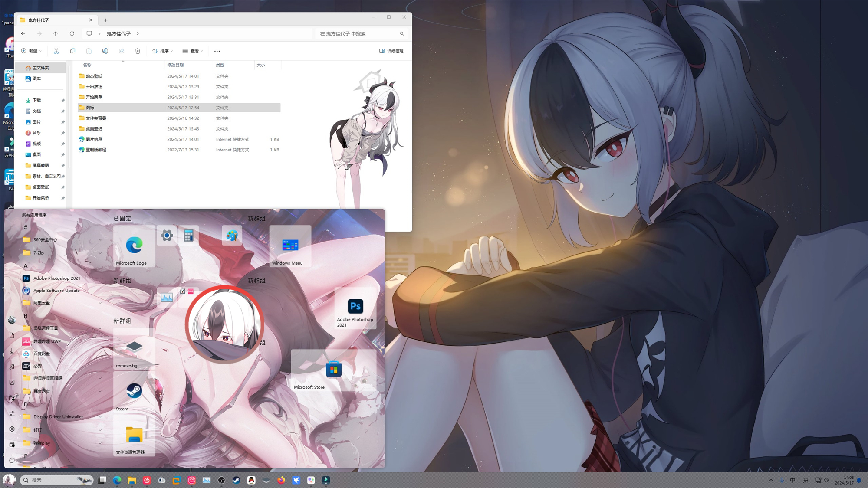Screen dimensions: 868x488
Task: Click the Copy icon in Explorer toolbar
Action: coord(72,51)
